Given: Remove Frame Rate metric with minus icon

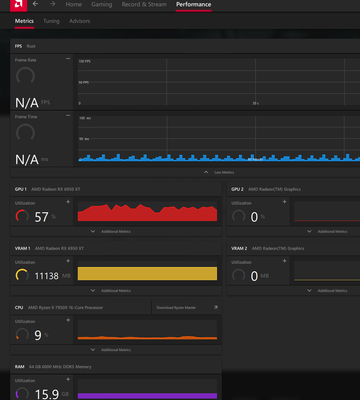Looking at the screenshot, I should coord(68,59).
